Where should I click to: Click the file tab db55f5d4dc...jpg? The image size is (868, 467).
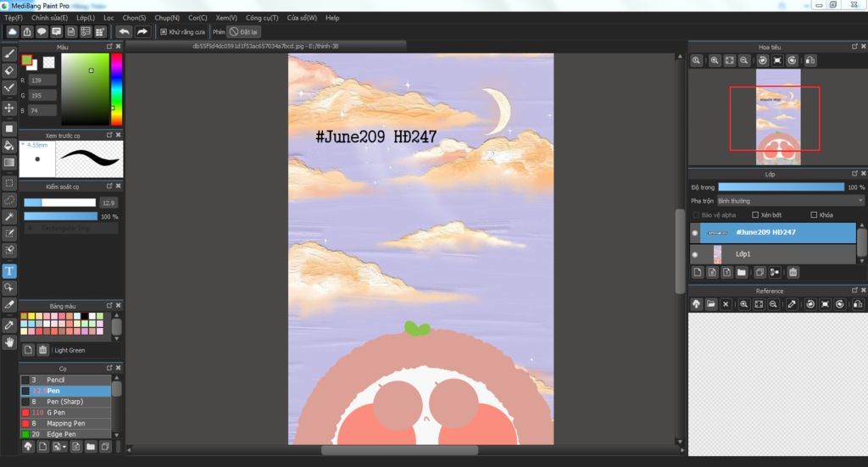pos(265,46)
